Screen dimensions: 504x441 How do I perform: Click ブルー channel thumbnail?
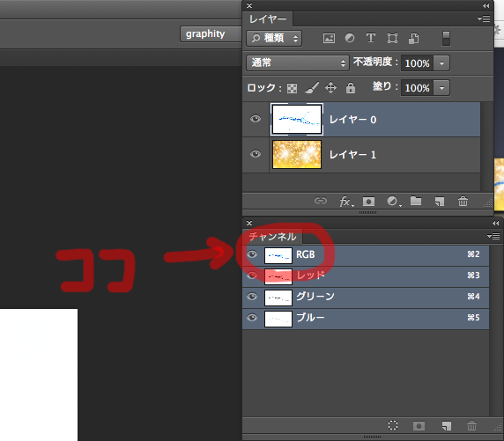(x=278, y=319)
